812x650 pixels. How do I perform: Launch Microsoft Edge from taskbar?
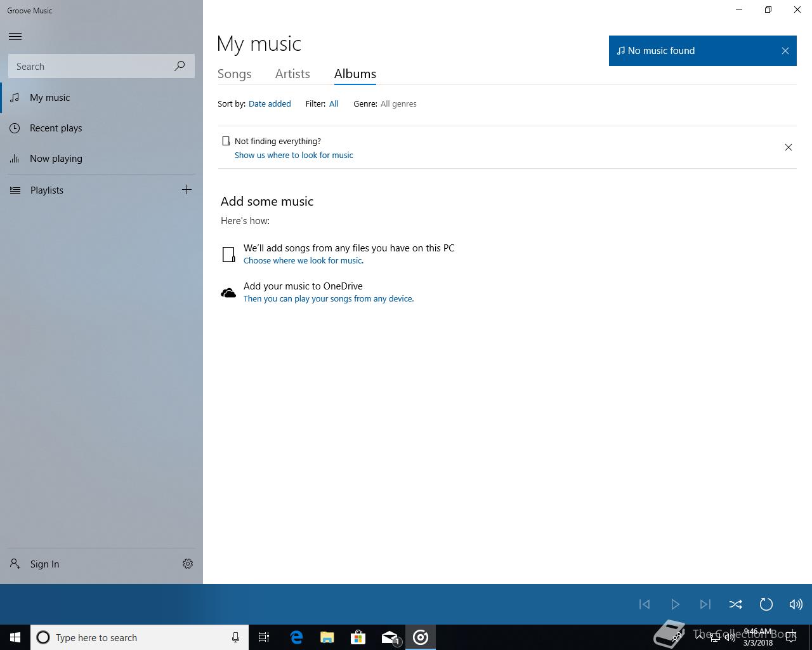click(296, 637)
